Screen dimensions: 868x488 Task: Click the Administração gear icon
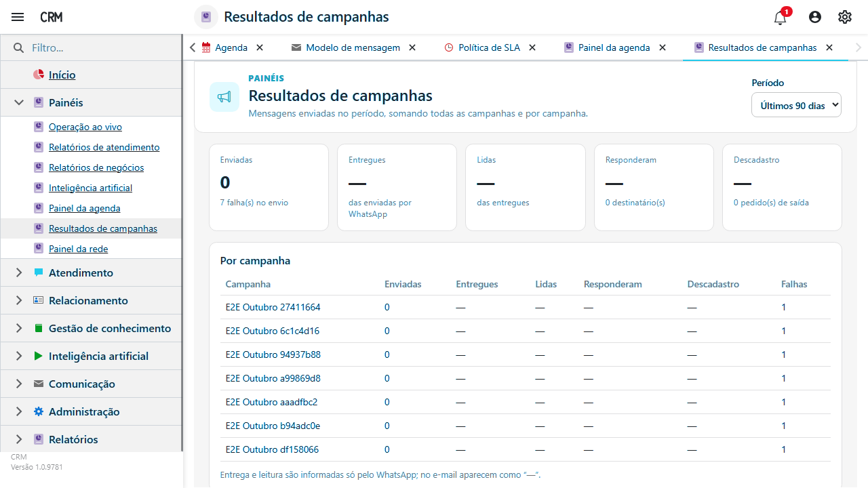(39, 411)
